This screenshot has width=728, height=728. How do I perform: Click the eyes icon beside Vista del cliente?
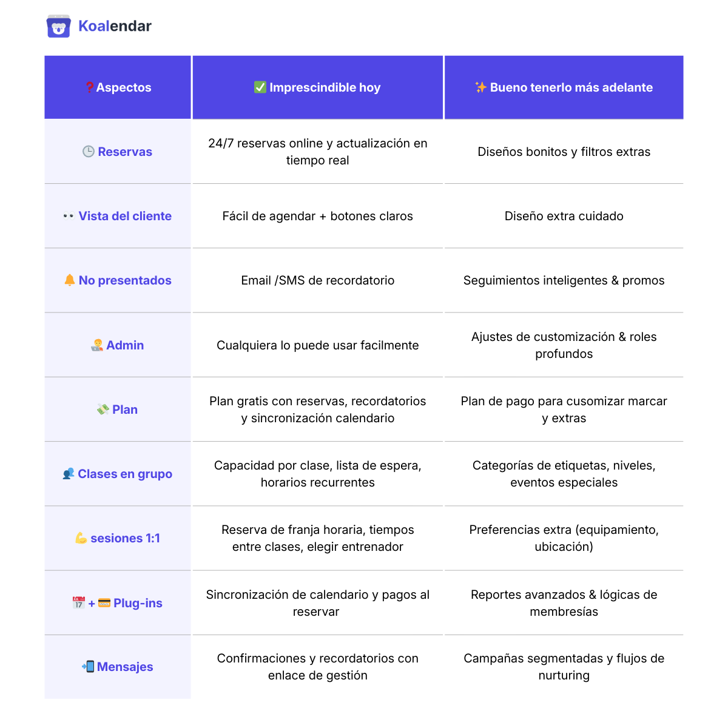[x=69, y=217]
